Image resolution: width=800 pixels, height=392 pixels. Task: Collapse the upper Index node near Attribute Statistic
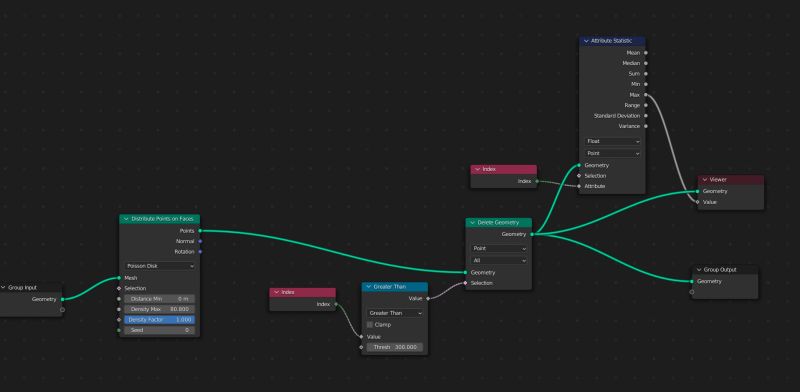(x=478, y=169)
